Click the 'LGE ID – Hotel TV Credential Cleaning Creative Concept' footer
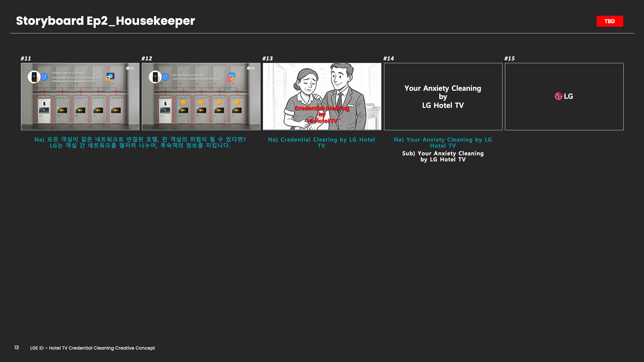Image resolution: width=644 pixels, height=362 pixels. tap(93, 348)
